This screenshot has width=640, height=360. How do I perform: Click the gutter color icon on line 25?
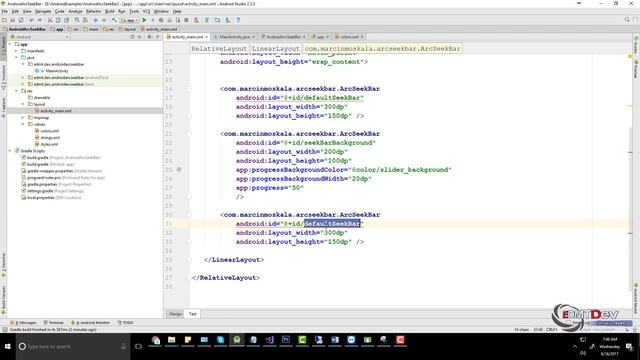(179, 169)
